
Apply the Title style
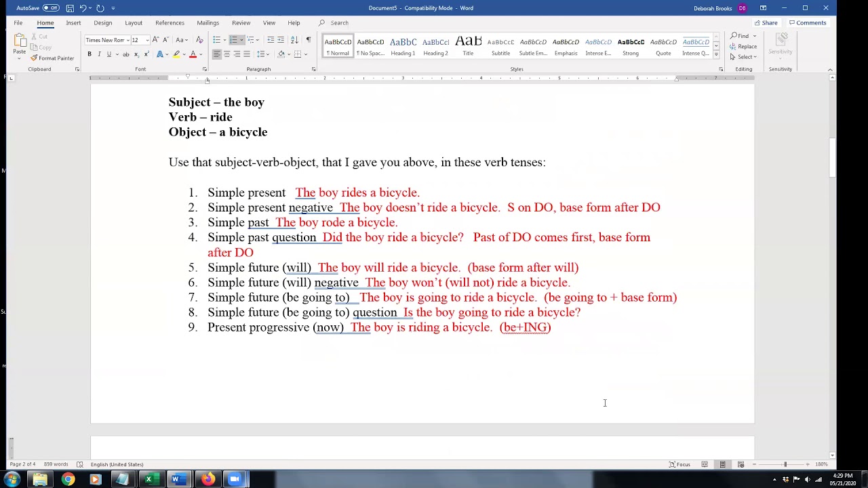(468, 46)
